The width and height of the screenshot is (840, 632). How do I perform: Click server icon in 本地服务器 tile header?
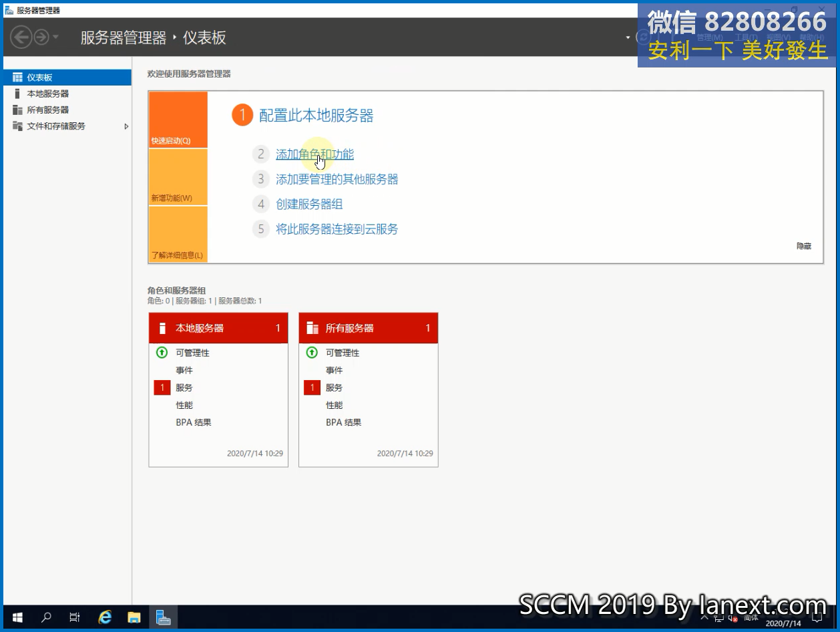tap(162, 328)
